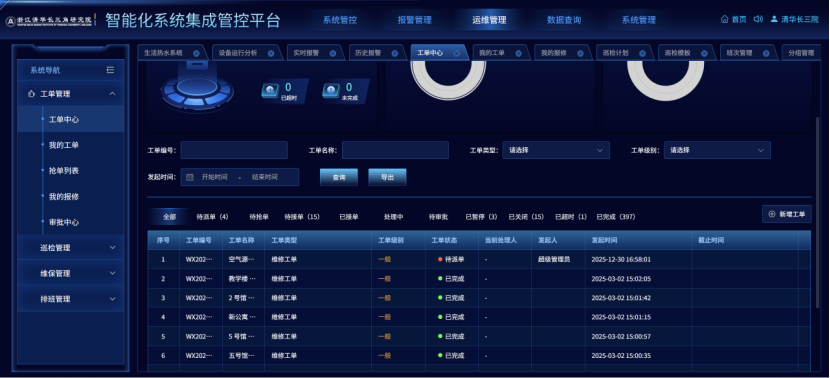
Task: Filter by 待抢单 status
Action: 259,217
